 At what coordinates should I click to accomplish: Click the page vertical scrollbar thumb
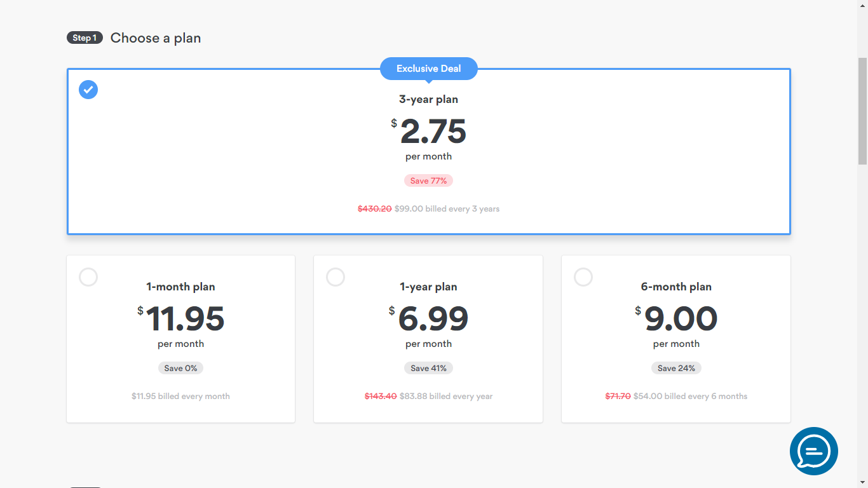coord(862,111)
